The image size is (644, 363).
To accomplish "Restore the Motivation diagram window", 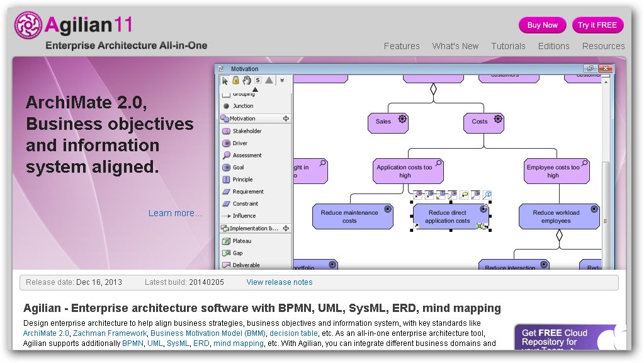I will tap(590, 68).
